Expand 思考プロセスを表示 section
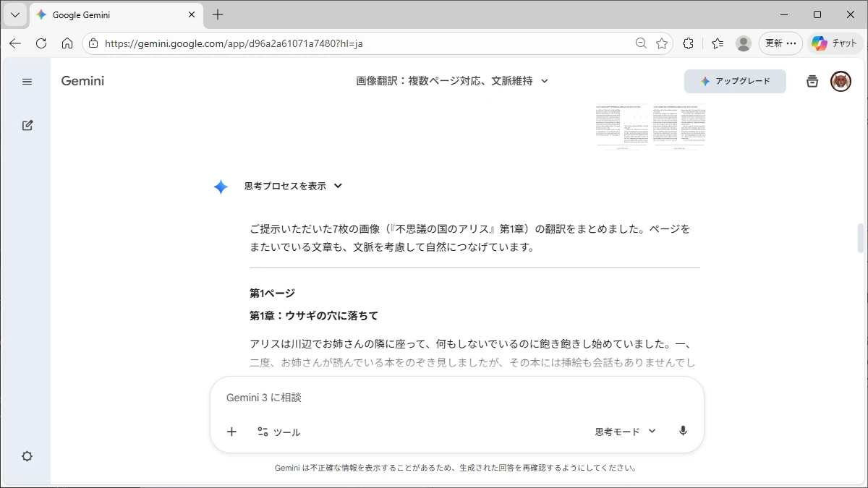The height and width of the screenshot is (488, 868). pyautogui.click(x=293, y=186)
